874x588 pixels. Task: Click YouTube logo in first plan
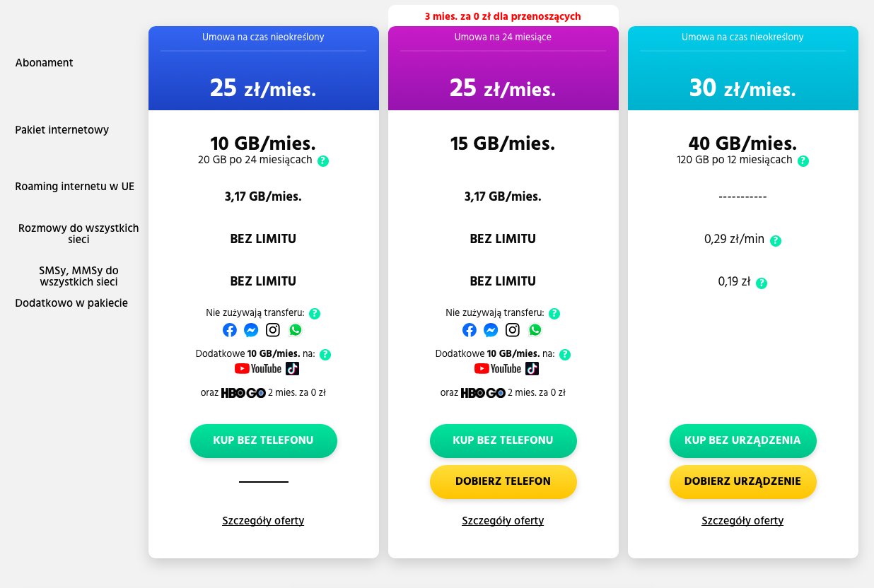[258, 368]
